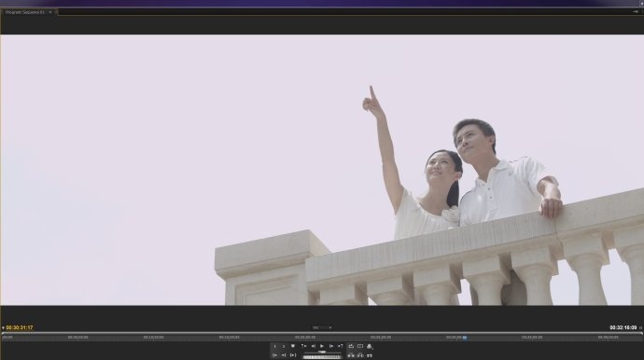Step forward one frame
Image resolution: width=644 pixels, height=360 pixels.
point(331,346)
